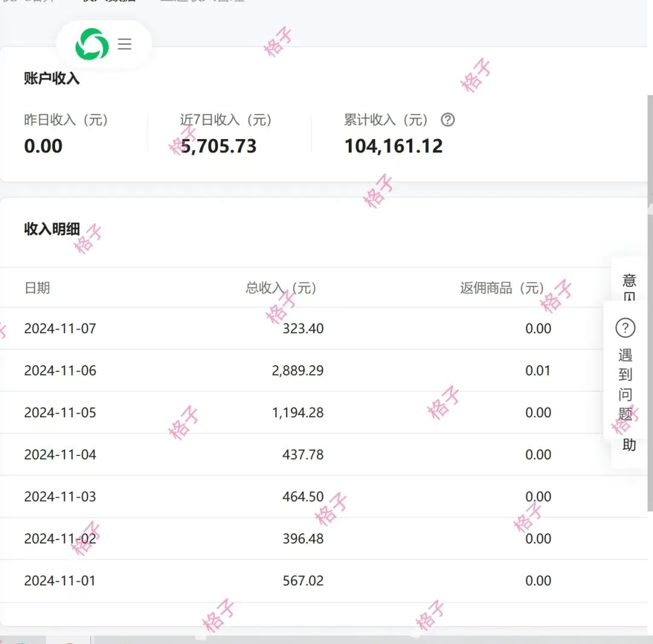
Task: Click the question mark beside 累计收入
Action: pos(447,120)
